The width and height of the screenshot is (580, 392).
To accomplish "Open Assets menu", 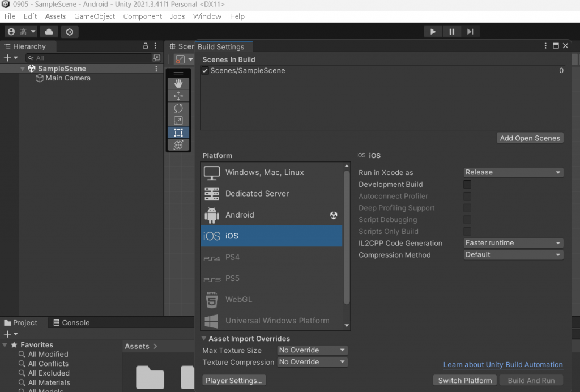I will pos(56,16).
